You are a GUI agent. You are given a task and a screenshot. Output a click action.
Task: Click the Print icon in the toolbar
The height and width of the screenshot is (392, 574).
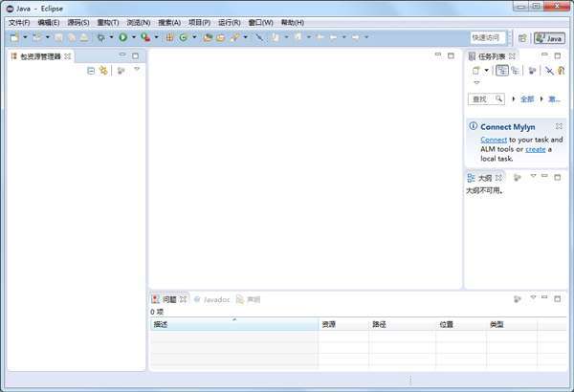click(x=84, y=37)
